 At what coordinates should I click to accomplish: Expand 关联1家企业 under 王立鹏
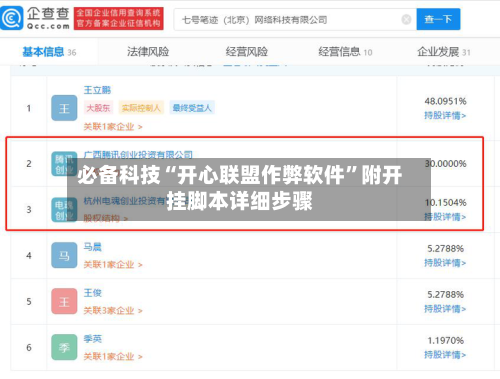point(113,127)
